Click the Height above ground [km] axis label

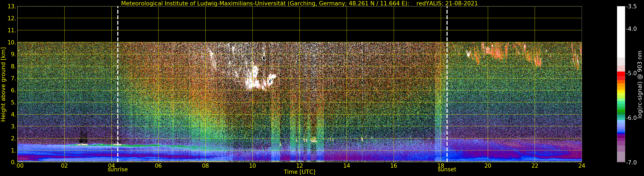click(x=3, y=84)
